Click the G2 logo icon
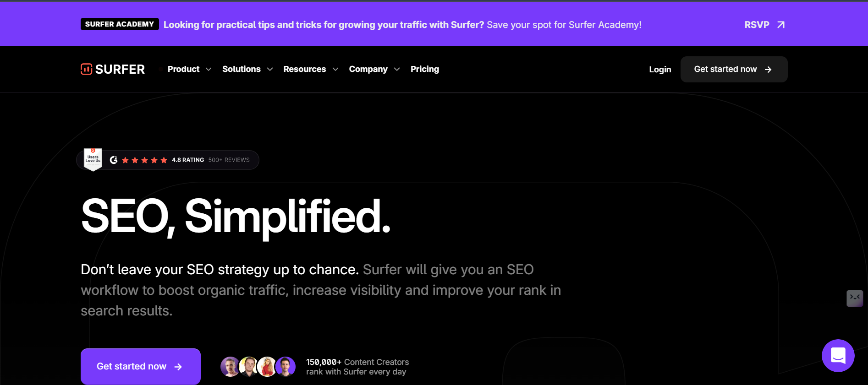 pos(114,160)
